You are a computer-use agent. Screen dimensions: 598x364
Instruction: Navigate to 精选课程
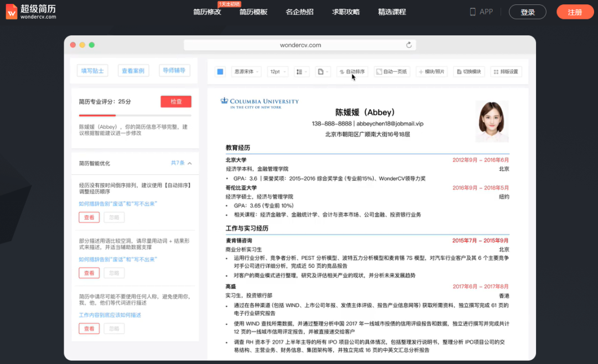point(391,12)
